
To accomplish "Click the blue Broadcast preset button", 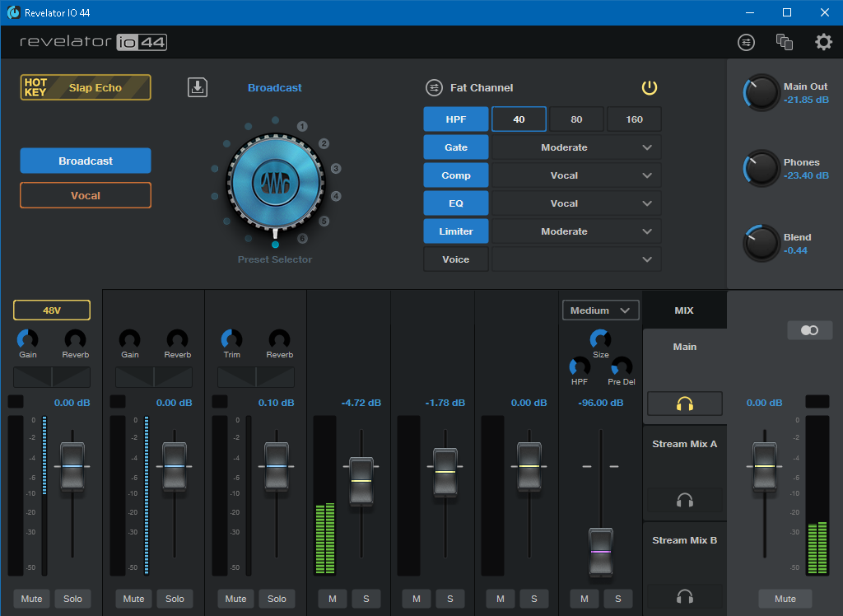I will (x=86, y=161).
